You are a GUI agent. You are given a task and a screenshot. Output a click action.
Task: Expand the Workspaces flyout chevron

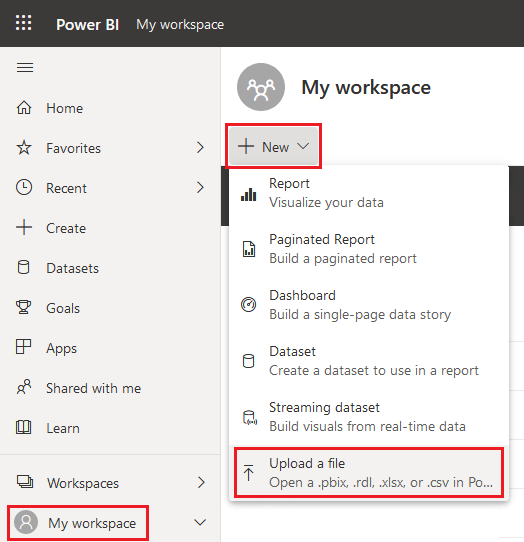pos(201,483)
